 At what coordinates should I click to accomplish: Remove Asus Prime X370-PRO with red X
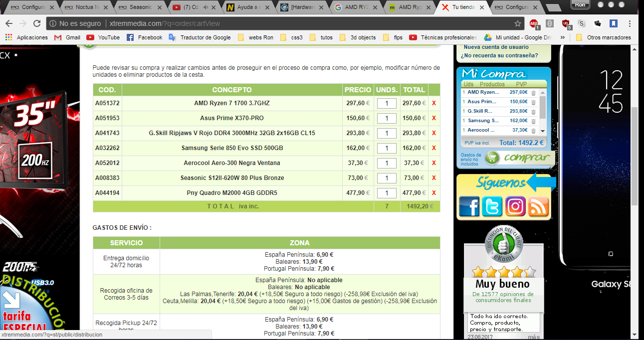click(434, 118)
